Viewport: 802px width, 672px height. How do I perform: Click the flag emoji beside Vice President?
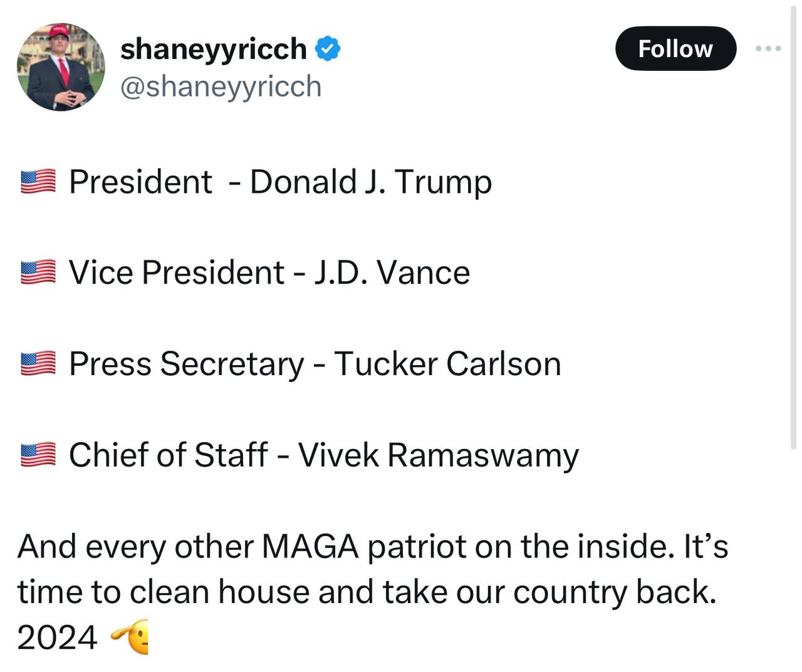pyautogui.click(x=38, y=273)
